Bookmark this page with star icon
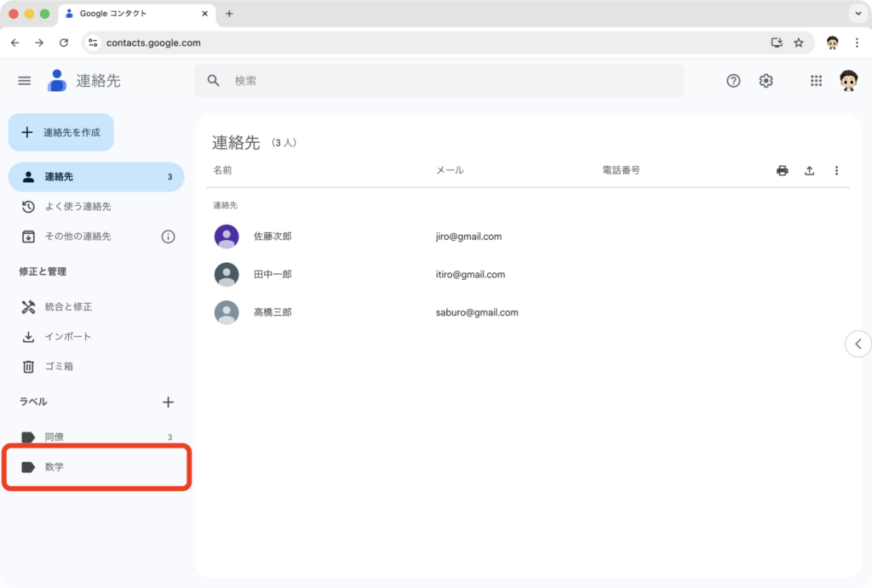The width and height of the screenshot is (872, 588). [798, 43]
